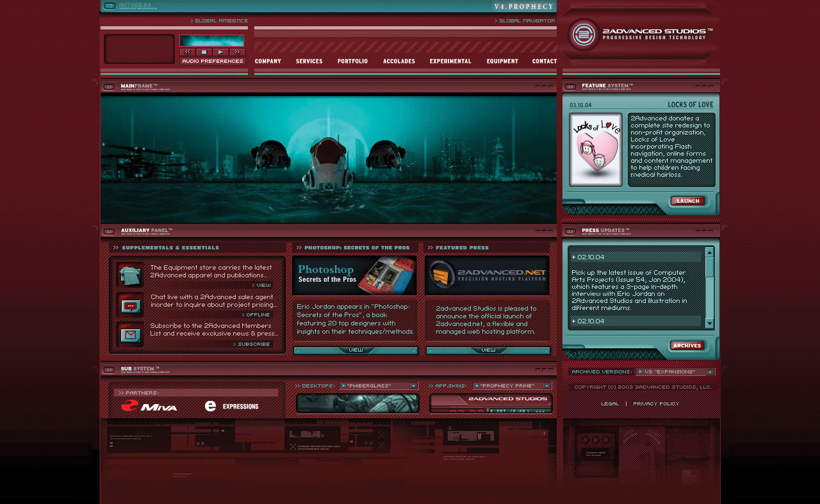Click the arrow icon beside Auxiliary Panel title
This screenshot has width=820, height=504.
(109, 231)
